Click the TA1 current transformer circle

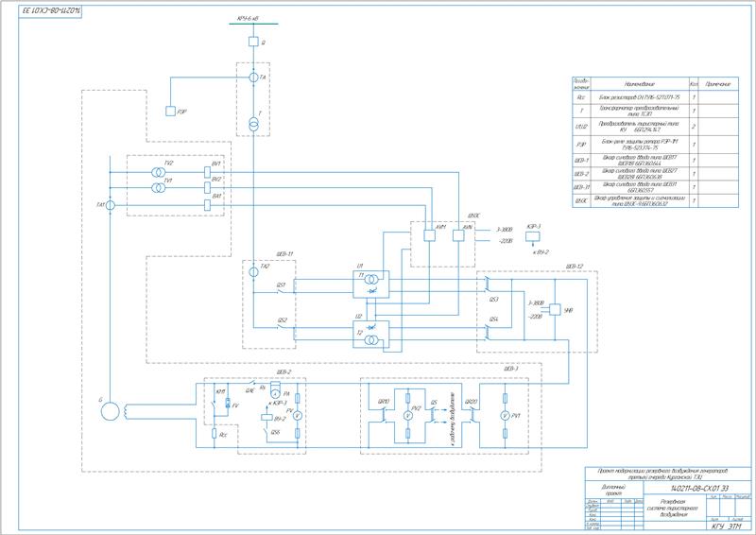coord(111,205)
